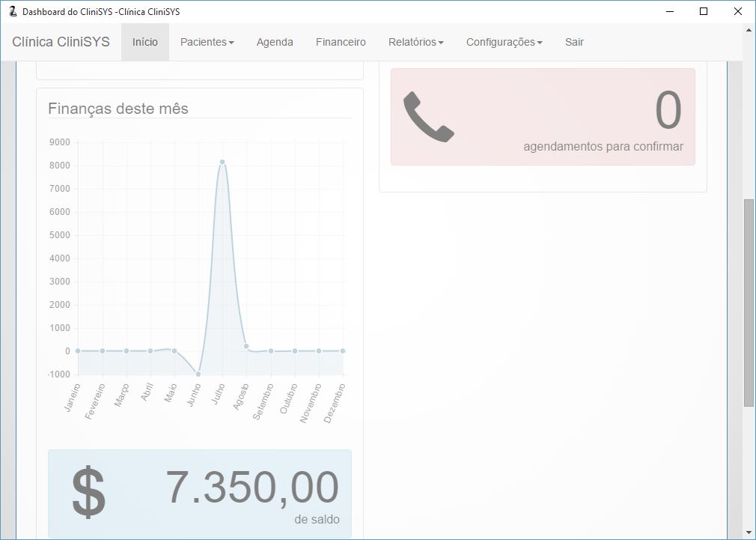Open the Configurações dropdown menu
The width and height of the screenshot is (756, 540).
click(x=504, y=42)
